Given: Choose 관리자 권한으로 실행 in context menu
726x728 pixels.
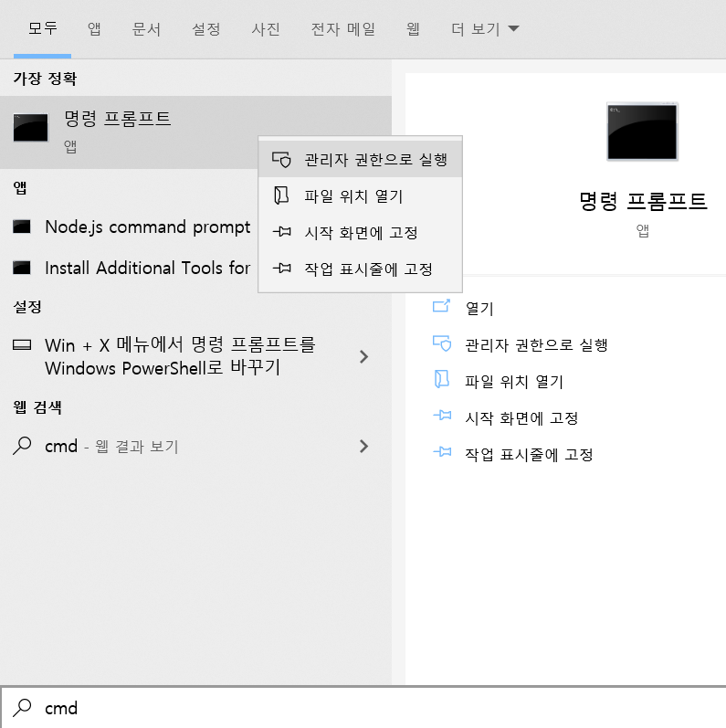Looking at the screenshot, I should (360, 159).
